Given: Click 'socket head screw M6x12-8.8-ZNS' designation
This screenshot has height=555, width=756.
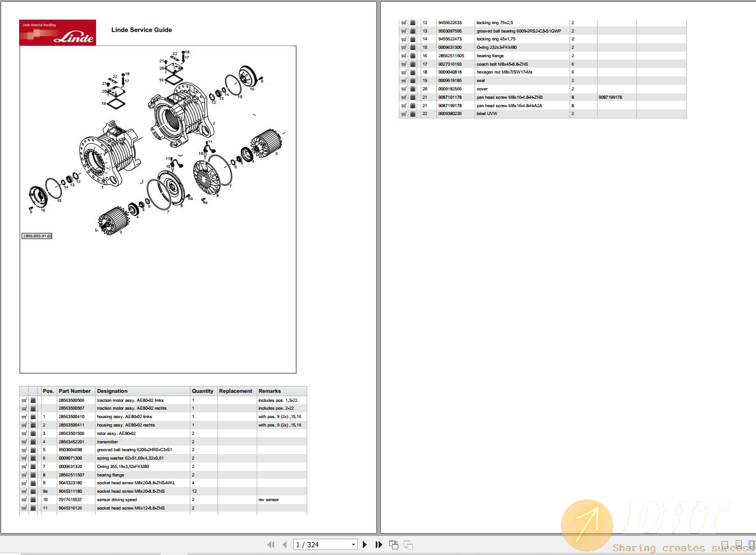Looking at the screenshot, I should tap(131, 508).
